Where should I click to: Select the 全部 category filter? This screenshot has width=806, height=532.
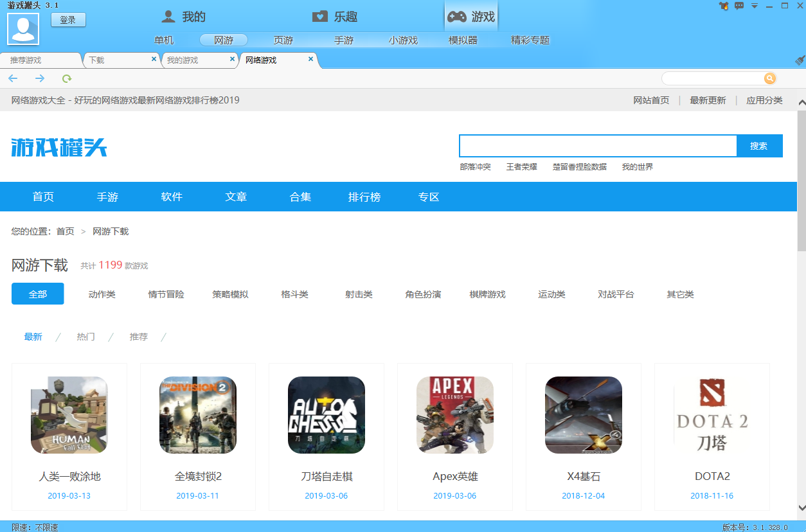click(x=37, y=294)
